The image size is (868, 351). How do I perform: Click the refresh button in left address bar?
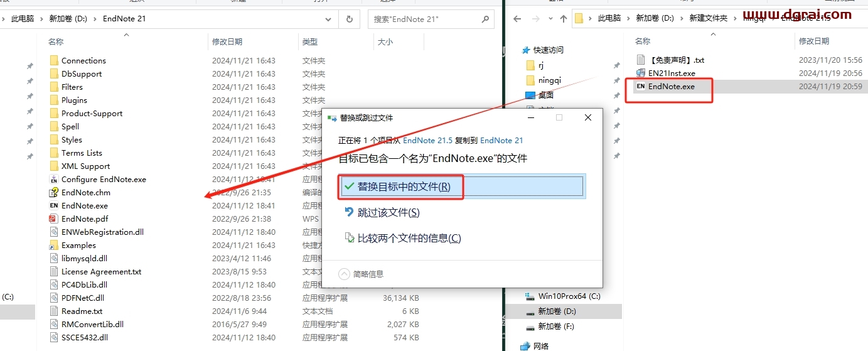(349, 19)
